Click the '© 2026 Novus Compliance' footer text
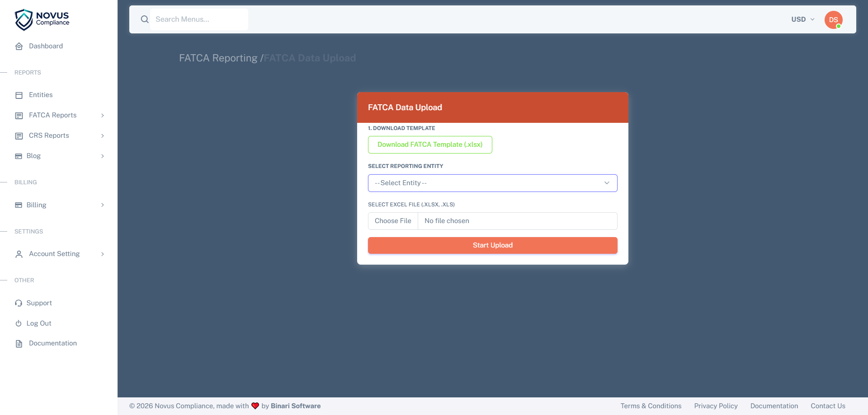 [171, 406]
